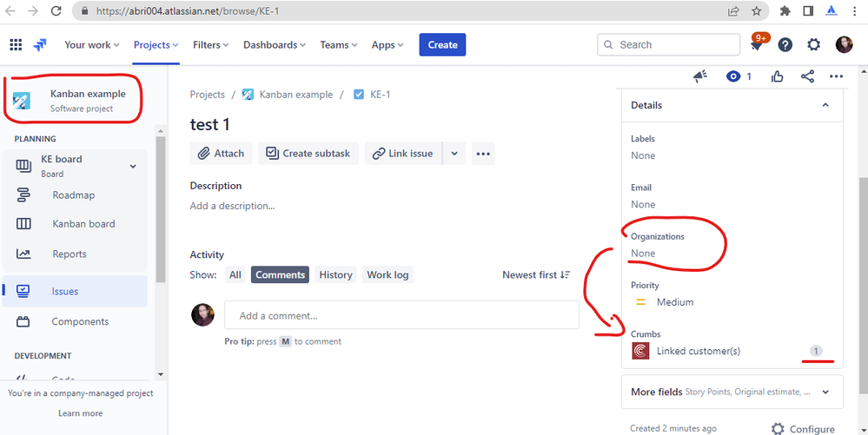
Task: Open the Chrome three-dot menu
Action: pyautogui.click(x=854, y=11)
